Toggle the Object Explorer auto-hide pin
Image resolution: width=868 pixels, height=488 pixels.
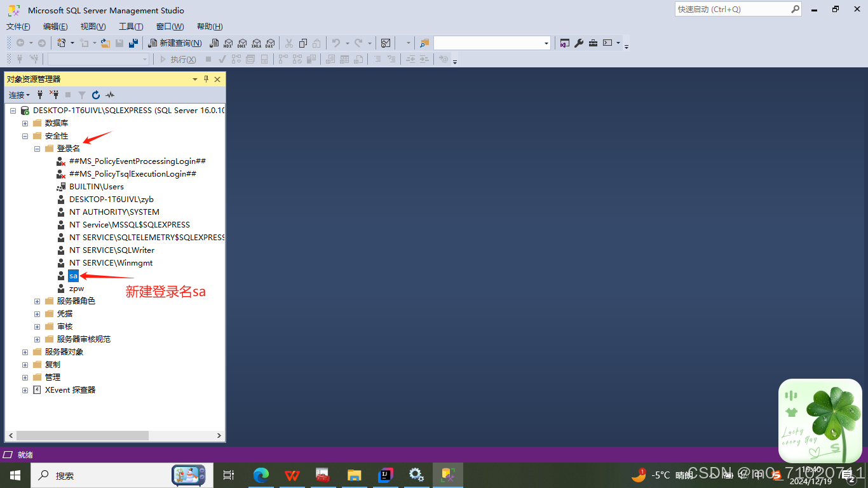206,79
